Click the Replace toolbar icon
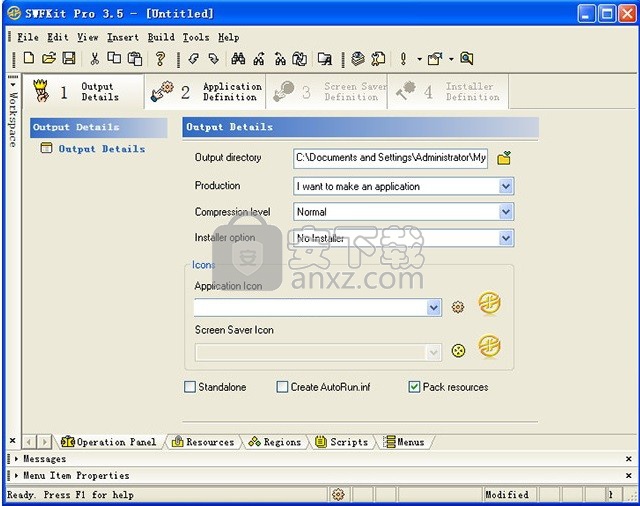The image size is (640, 506). pos(300,59)
